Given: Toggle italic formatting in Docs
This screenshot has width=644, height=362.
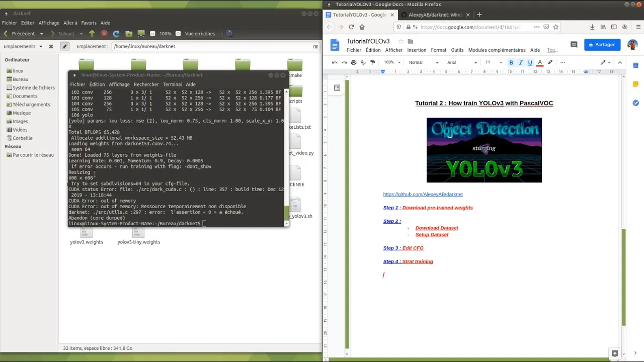Looking at the screenshot, I should click(521, 62).
